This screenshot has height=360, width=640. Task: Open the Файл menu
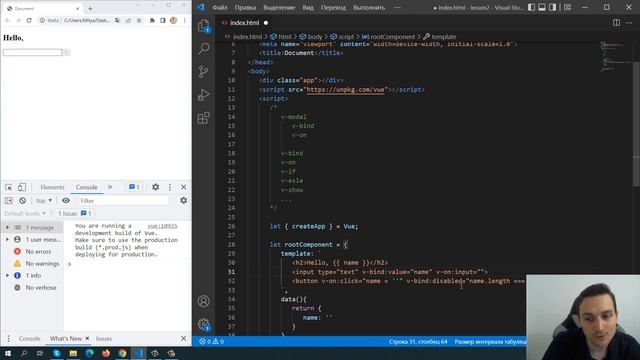pyautogui.click(x=220, y=7)
